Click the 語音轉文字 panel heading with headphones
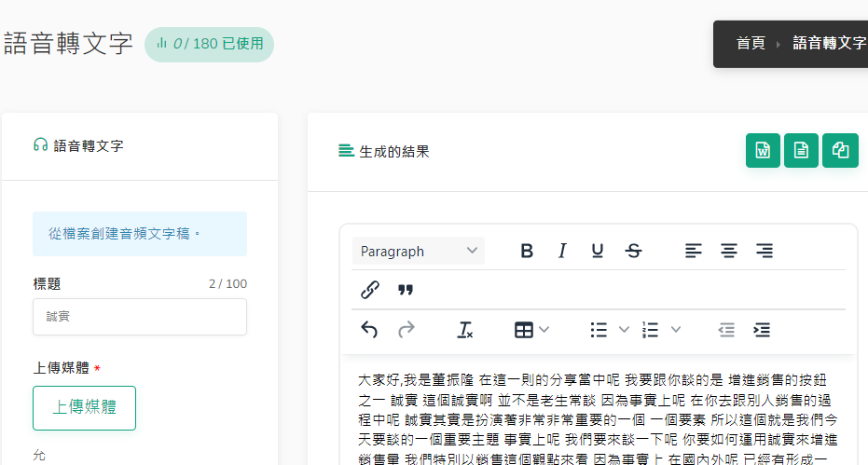Image resolution: width=868 pixels, height=465 pixels. click(78, 145)
